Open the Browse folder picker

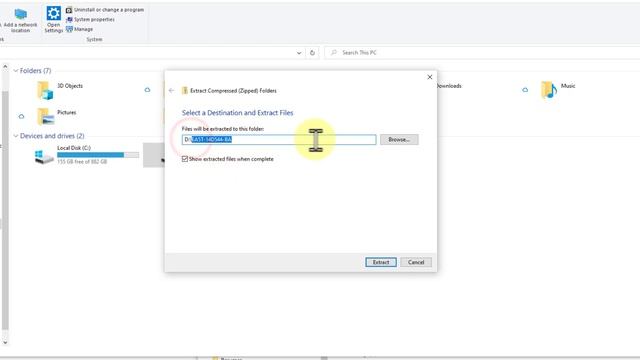tap(399, 140)
